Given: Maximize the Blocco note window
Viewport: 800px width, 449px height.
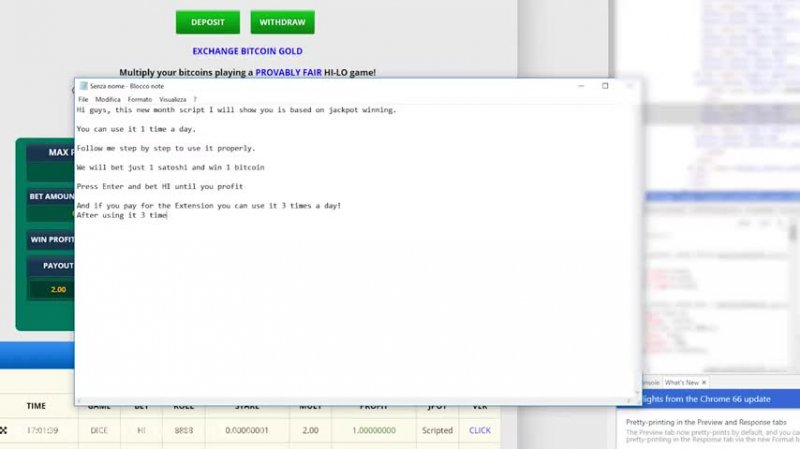Looking at the screenshot, I should tap(605, 87).
